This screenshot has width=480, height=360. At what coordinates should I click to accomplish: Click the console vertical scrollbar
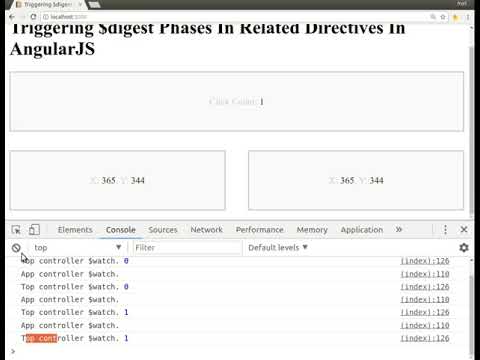pos(471,315)
